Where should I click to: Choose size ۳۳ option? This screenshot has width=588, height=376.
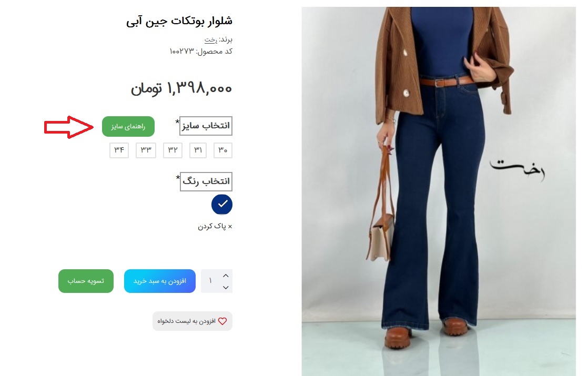(146, 150)
